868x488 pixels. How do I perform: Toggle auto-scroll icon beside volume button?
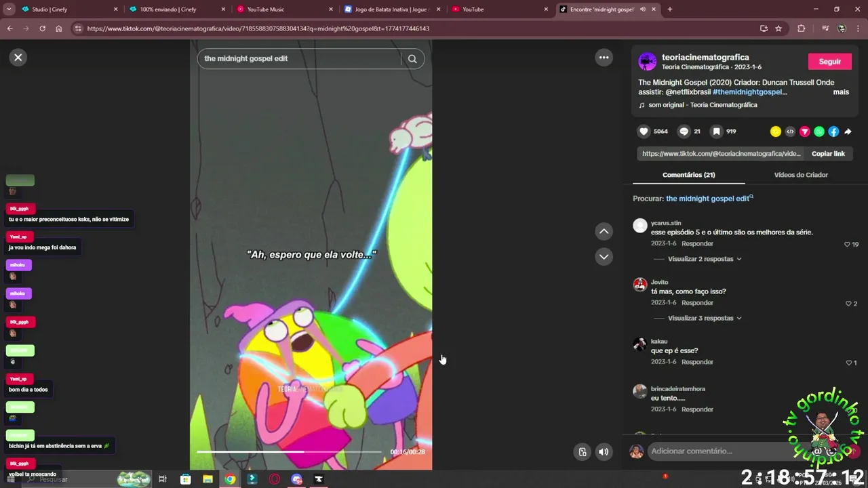click(582, 452)
